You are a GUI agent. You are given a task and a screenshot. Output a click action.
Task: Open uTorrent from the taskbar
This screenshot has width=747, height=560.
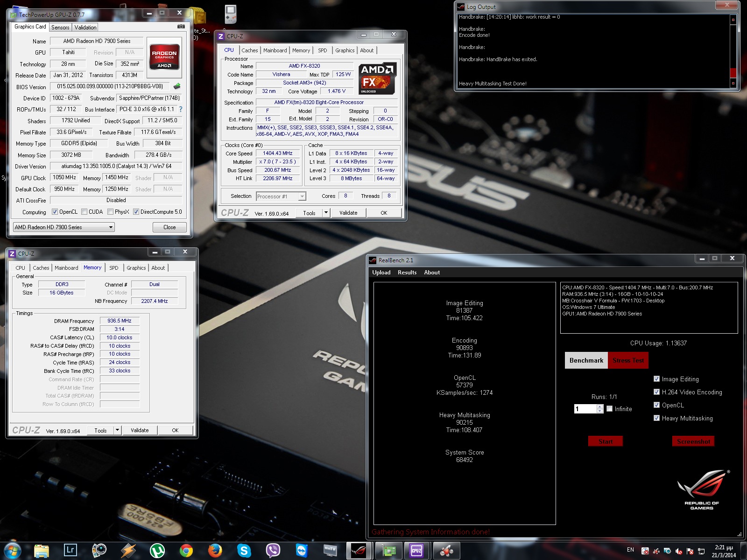tap(157, 551)
